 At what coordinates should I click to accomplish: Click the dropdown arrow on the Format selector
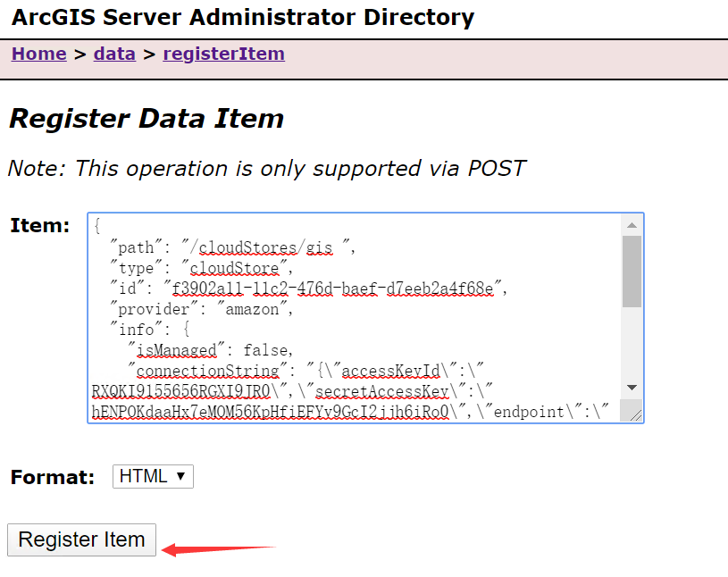point(181,476)
